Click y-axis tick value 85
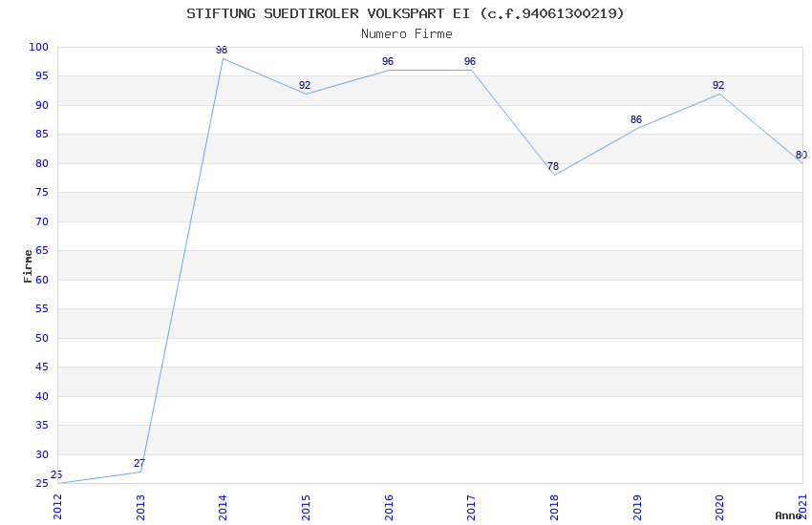Viewport: 812px width, 525px height. click(42, 134)
